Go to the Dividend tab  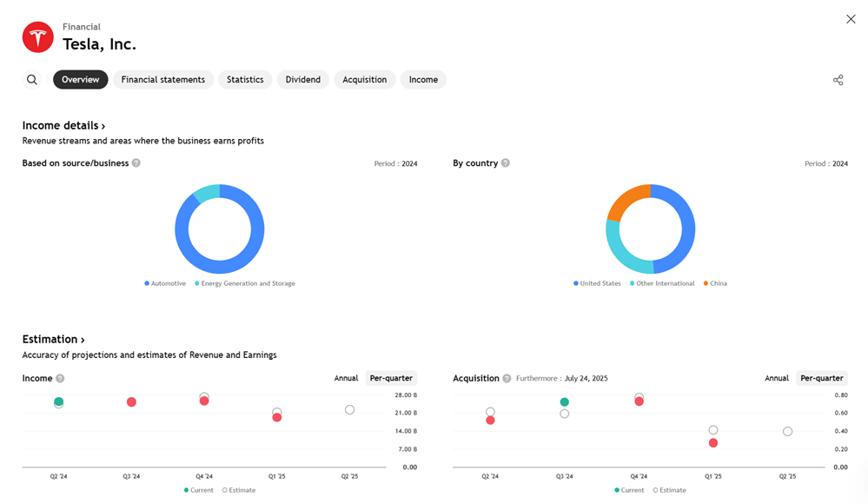(x=303, y=80)
